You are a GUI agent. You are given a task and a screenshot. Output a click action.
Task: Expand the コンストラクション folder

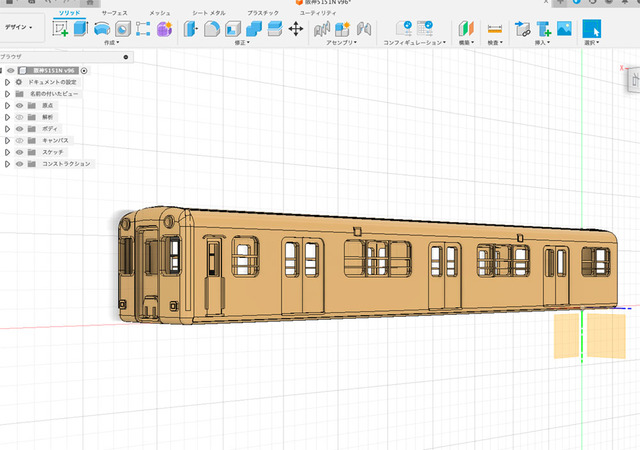(x=7, y=164)
